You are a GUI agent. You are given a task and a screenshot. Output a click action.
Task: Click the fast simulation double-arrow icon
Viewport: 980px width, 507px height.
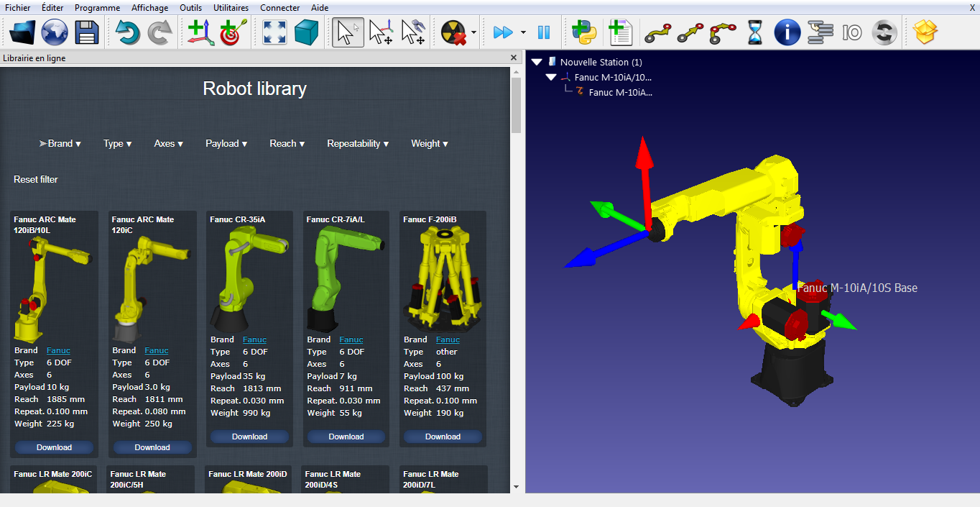click(x=503, y=32)
